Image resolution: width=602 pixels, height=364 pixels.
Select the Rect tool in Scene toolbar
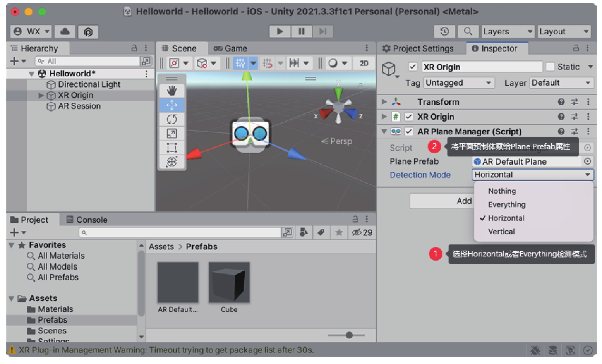(172, 148)
